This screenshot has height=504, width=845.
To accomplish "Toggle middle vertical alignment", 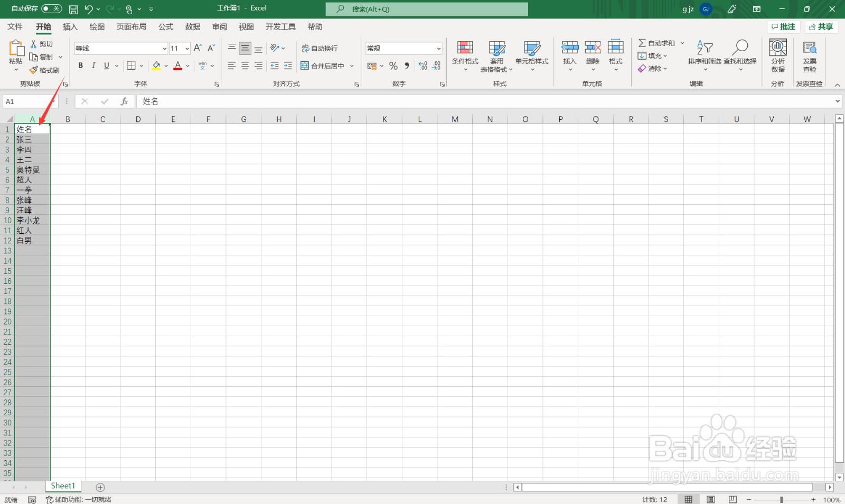I will (245, 48).
